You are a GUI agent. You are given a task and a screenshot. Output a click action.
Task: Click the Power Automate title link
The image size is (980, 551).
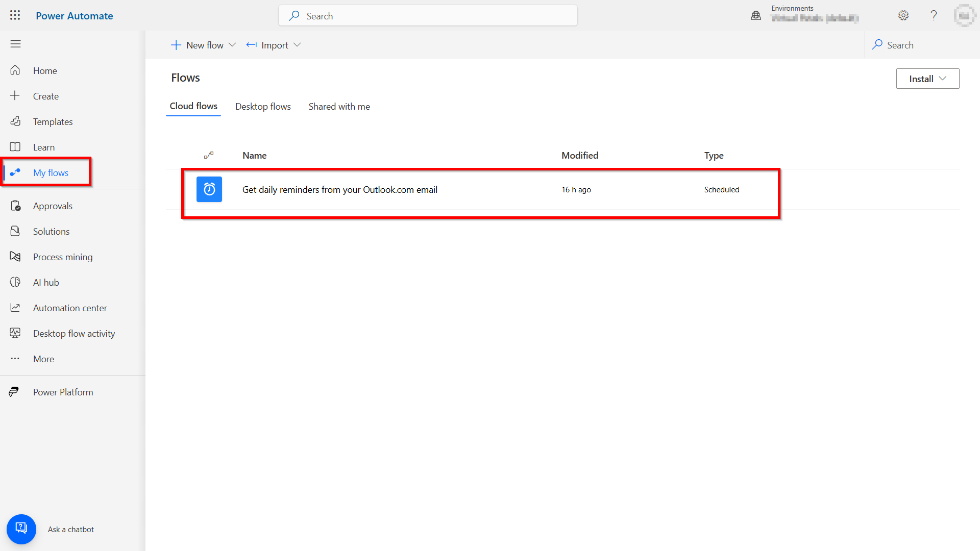[x=75, y=16]
